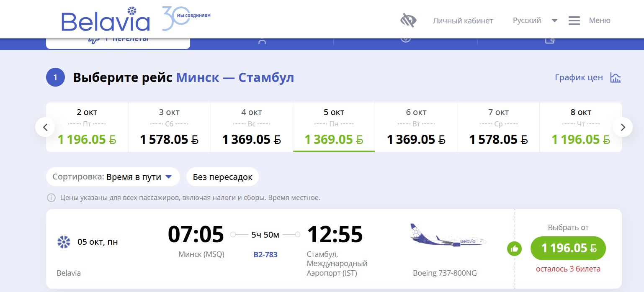Select 3 окт date at 1 578.05

[x=169, y=127]
